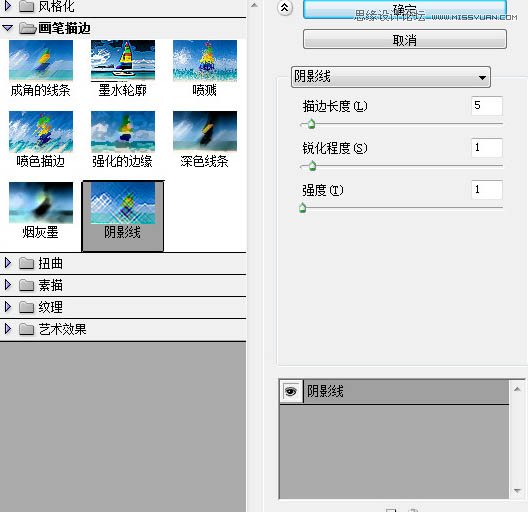Expand the 艺术效果 folder triangle
This screenshot has width=528, height=512.
(8, 329)
